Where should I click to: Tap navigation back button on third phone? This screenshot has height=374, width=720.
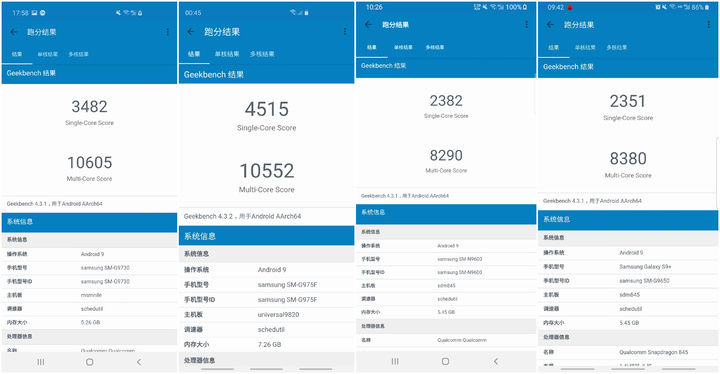pos(495,361)
